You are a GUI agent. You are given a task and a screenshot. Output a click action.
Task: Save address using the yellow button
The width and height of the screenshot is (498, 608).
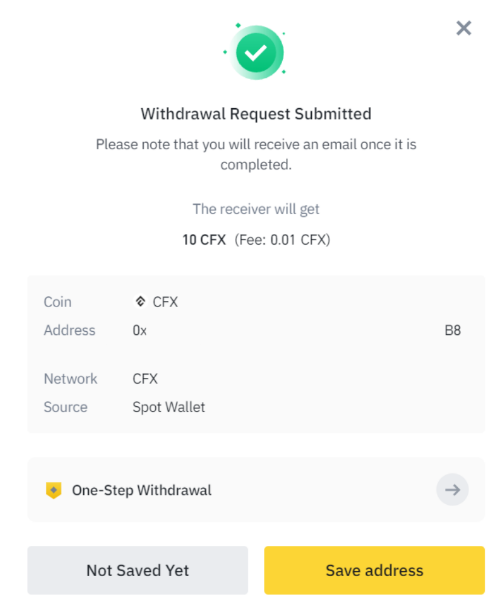[374, 570]
